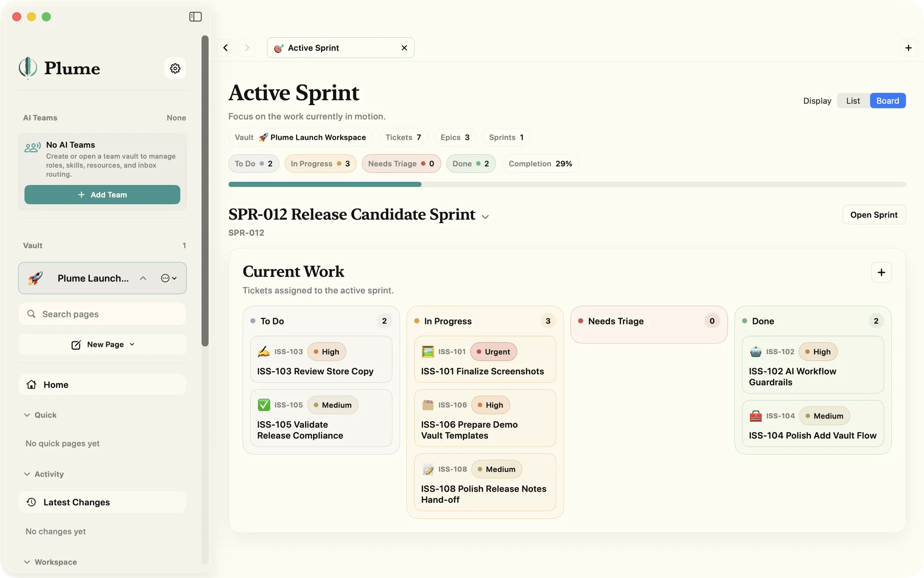Click the rocket icon of Plume Launch vault
Image resolution: width=924 pixels, height=578 pixels.
point(36,278)
